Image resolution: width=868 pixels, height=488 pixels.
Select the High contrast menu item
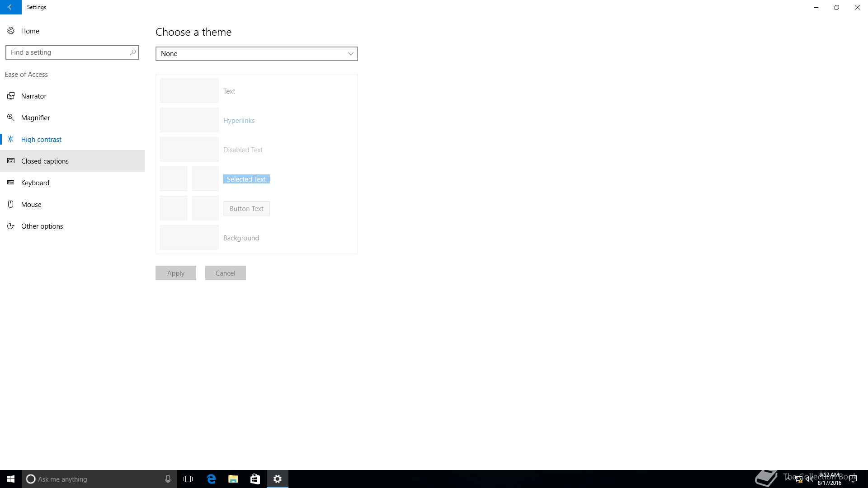pyautogui.click(x=41, y=139)
